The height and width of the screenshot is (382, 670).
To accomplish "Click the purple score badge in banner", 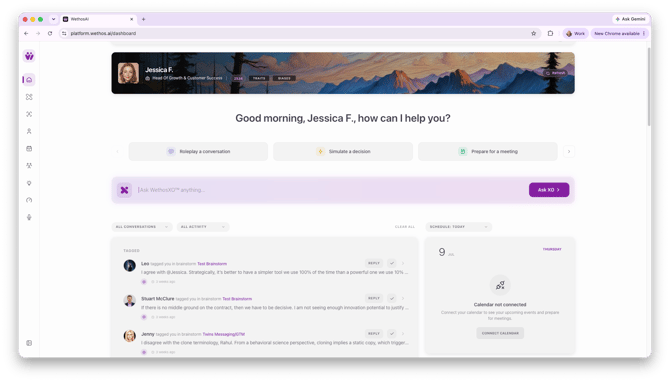I will (x=238, y=78).
